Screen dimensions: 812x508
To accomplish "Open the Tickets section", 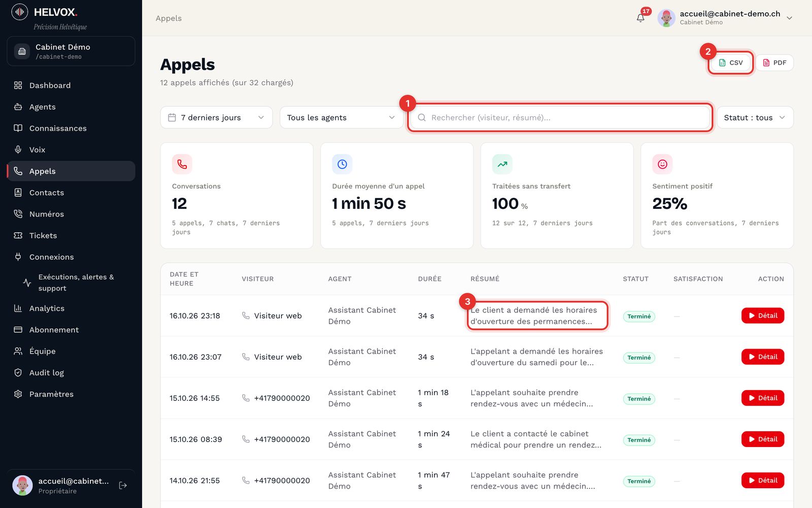I will tap(71, 235).
